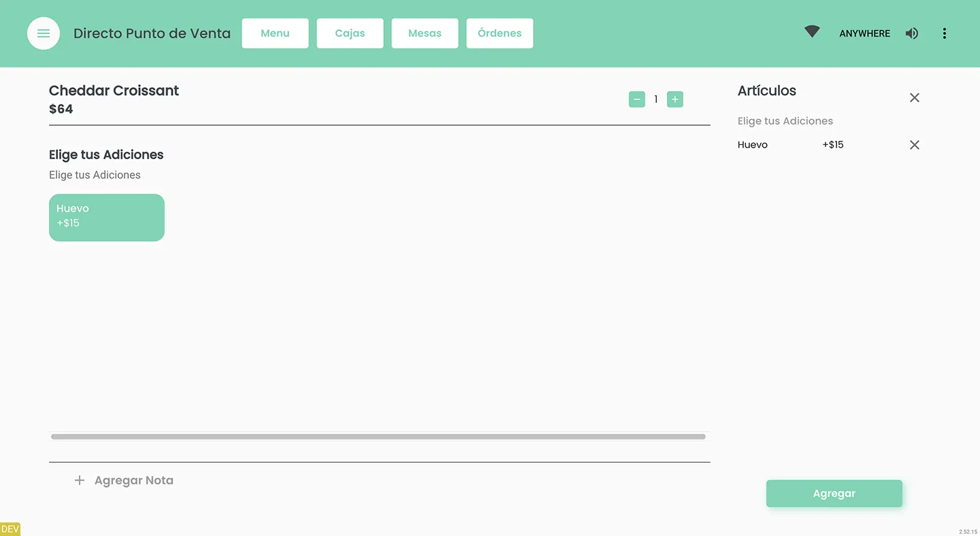Close the Artículos panel
Screen dimensions: 980x536
(915, 98)
